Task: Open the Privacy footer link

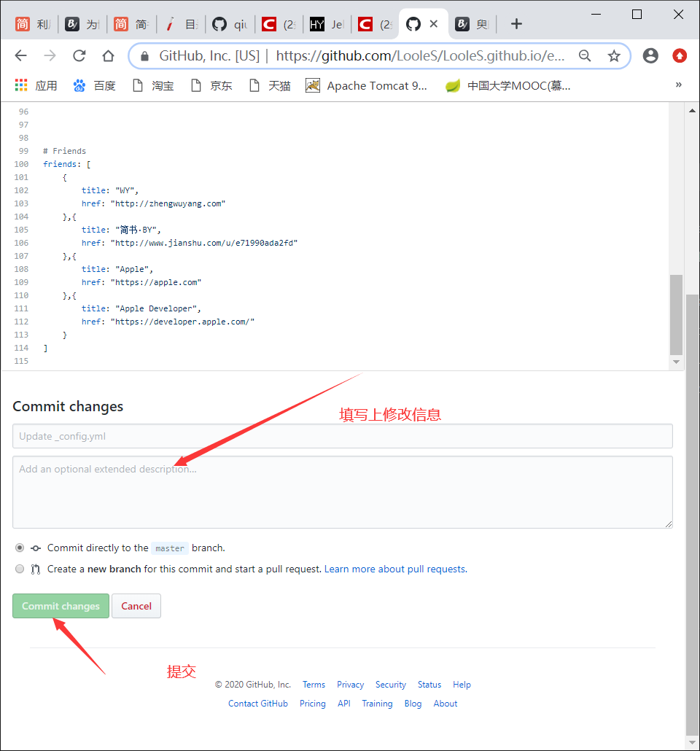Action: 350,685
